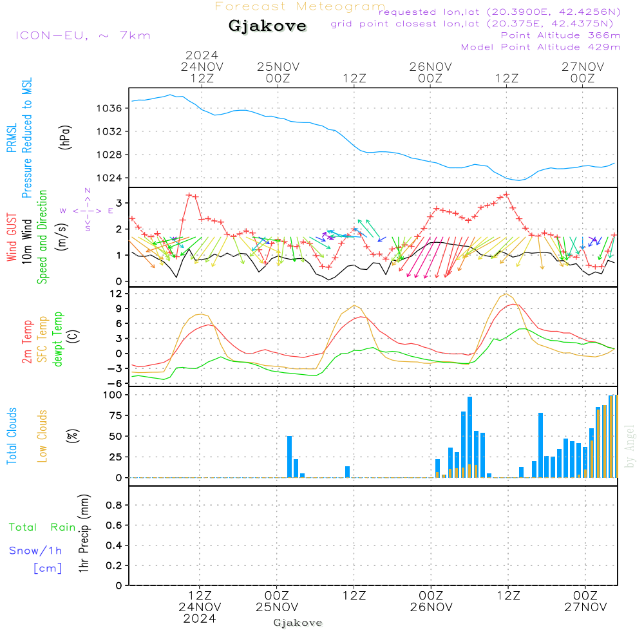Select the bold "Gjakove" heading at top
This screenshot has width=644, height=644.
[x=267, y=26]
